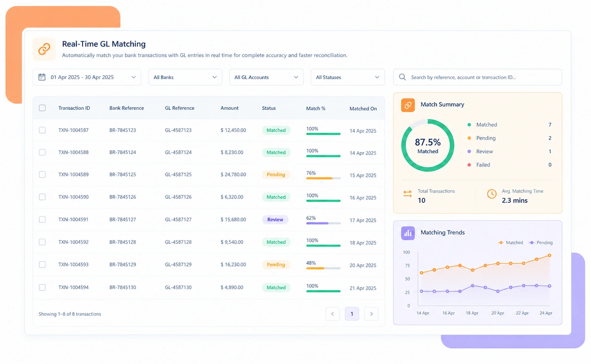The width and height of the screenshot is (591, 364).
Task: Check the box for TXN-1004590
Action: 42,197
